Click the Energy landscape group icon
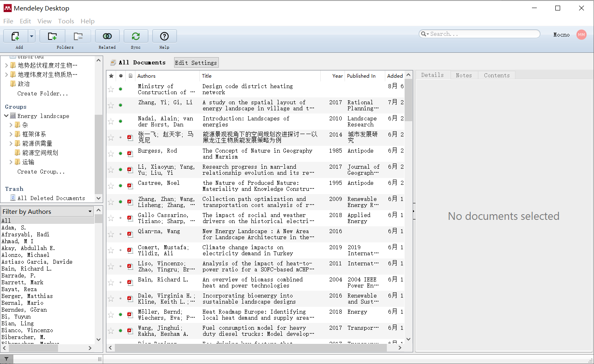594x364 pixels. pos(13,116)
